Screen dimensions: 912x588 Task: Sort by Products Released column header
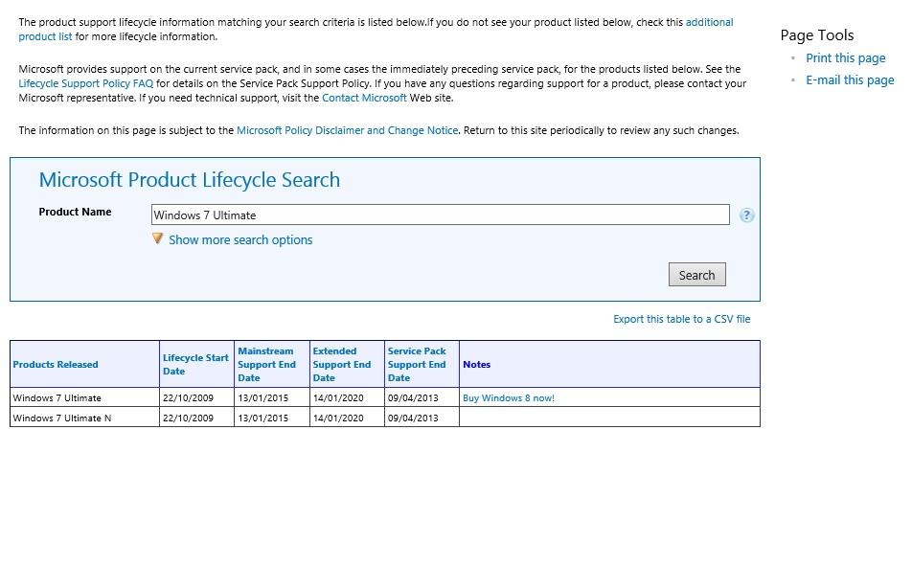tap(56, 364)
